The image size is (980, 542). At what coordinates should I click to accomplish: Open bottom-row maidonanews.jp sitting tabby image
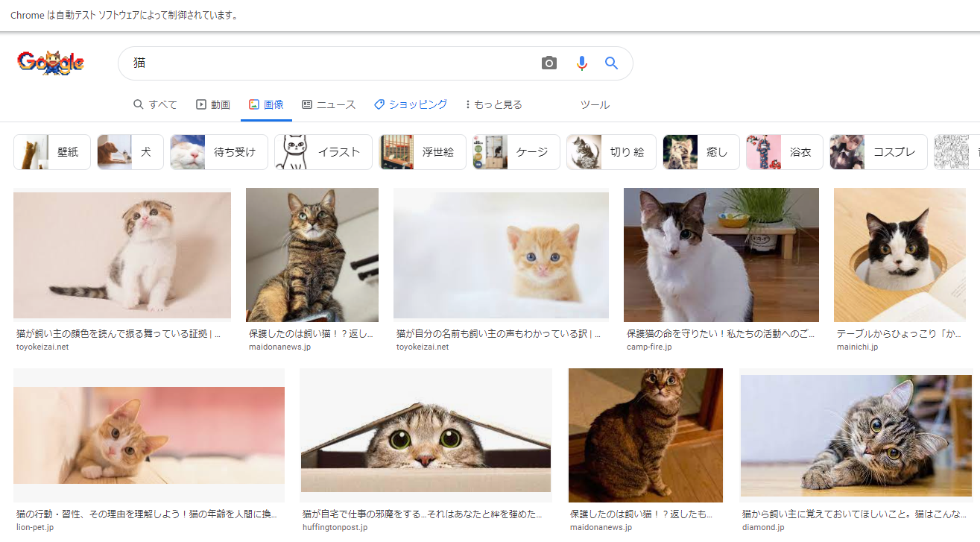(645, 435)
